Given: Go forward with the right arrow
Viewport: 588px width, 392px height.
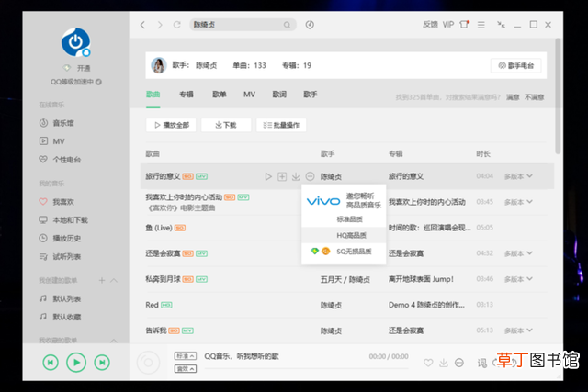Looking at the screenshot, I should click(160, 25).
